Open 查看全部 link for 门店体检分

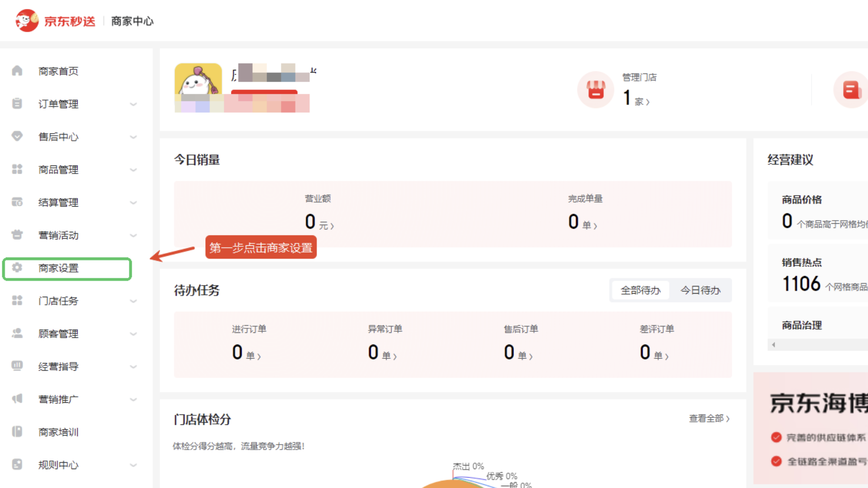(709, 419)
